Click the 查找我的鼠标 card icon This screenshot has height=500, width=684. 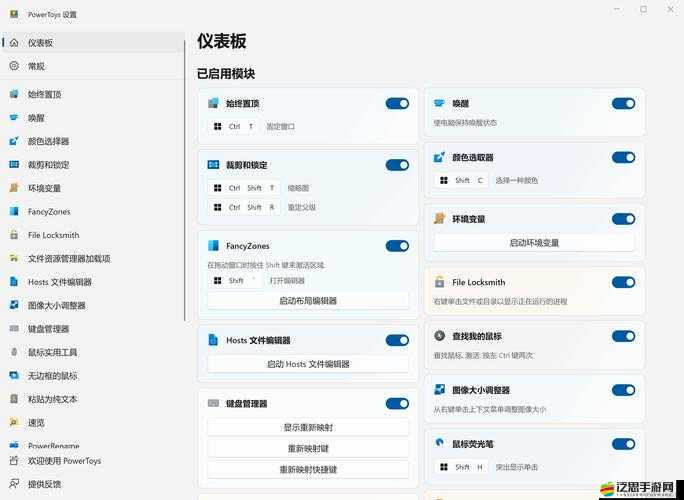439,336
